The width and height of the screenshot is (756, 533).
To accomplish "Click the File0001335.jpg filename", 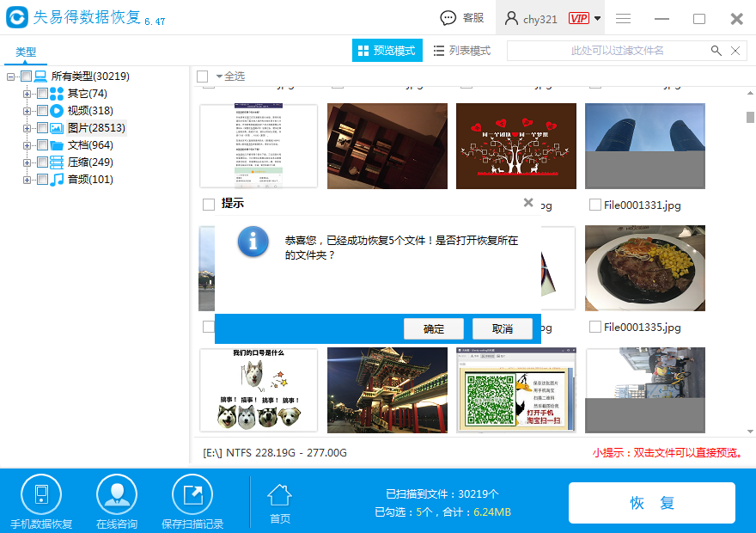I will tap(643, 327).
